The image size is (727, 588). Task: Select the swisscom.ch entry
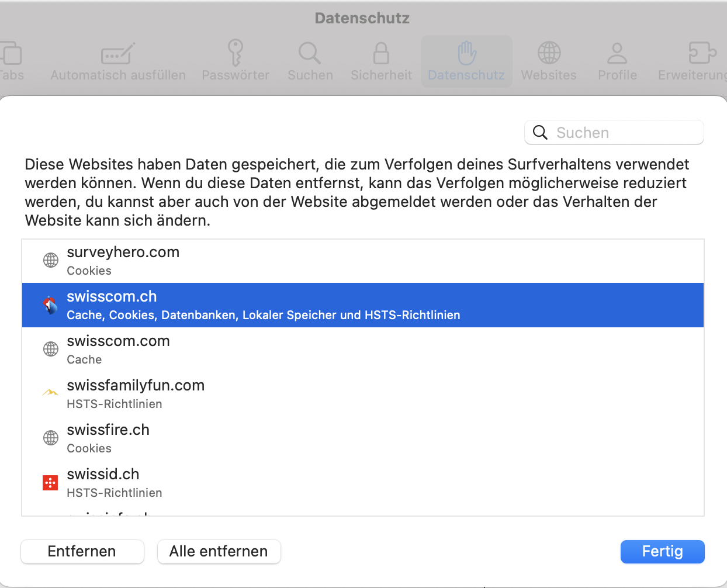[363, 305]
